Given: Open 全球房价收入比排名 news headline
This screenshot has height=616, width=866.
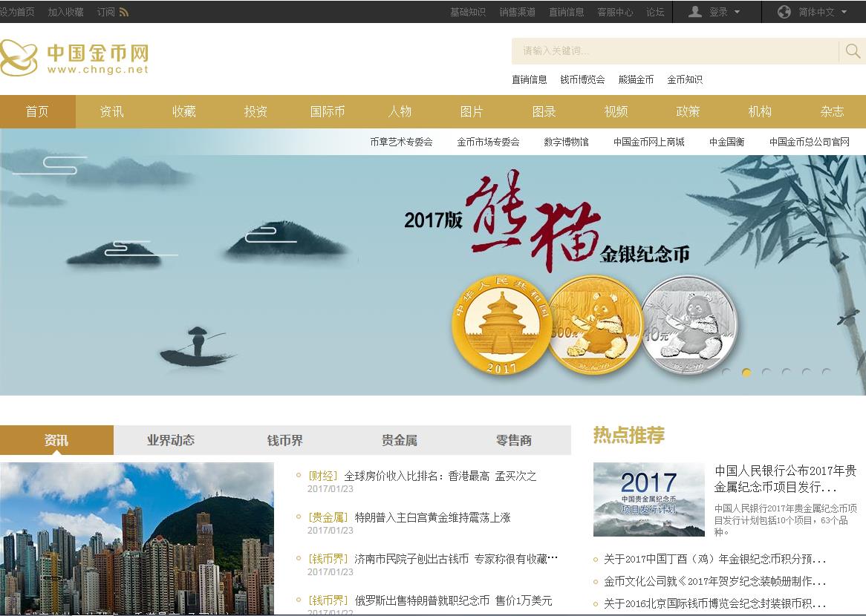Looking at the screenshot, I should click(440, 476).
